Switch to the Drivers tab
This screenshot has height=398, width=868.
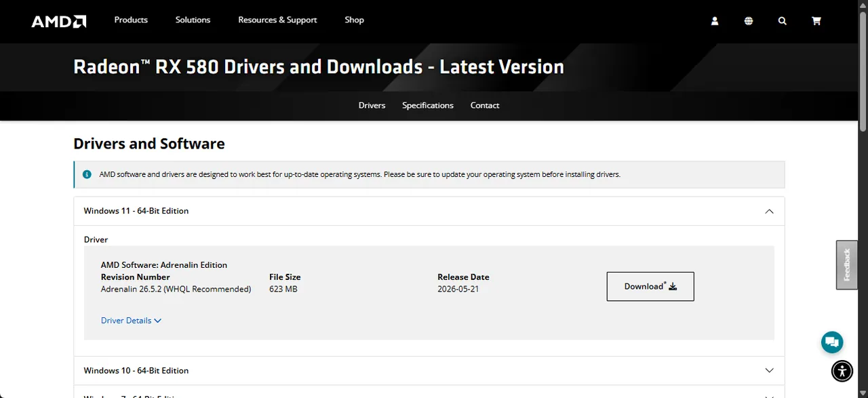(x=372, y=105)
